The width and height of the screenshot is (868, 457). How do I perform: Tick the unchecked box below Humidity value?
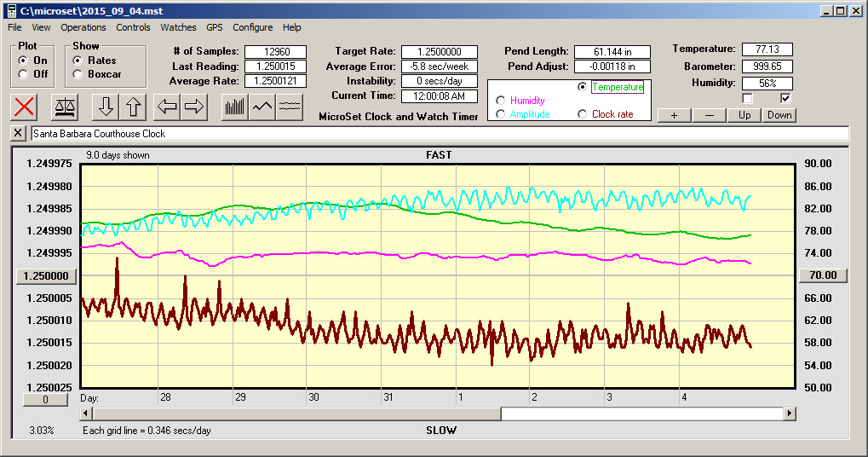click(x=747, y=99)
